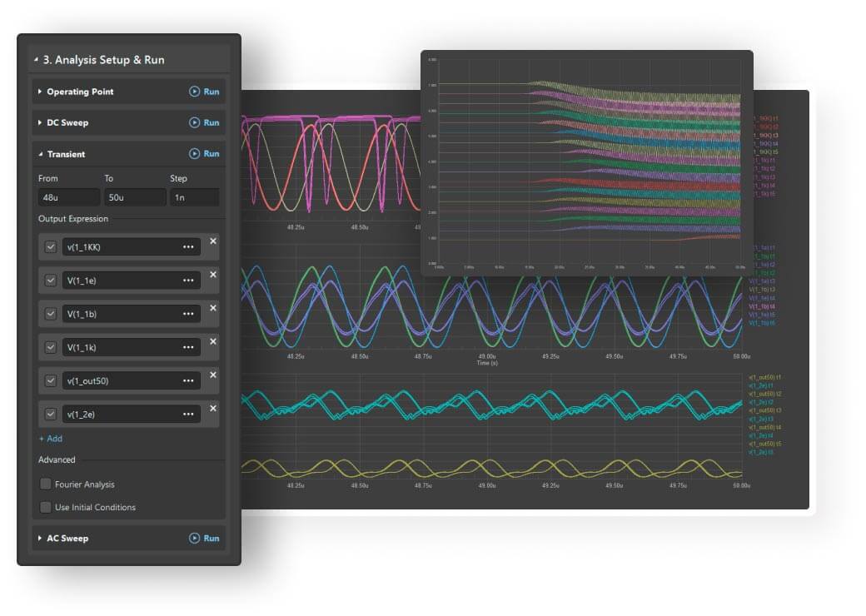The height and width of the screenshot is (616, 866).
Task: Collapse the Transient section
Action: coord(40,154)
